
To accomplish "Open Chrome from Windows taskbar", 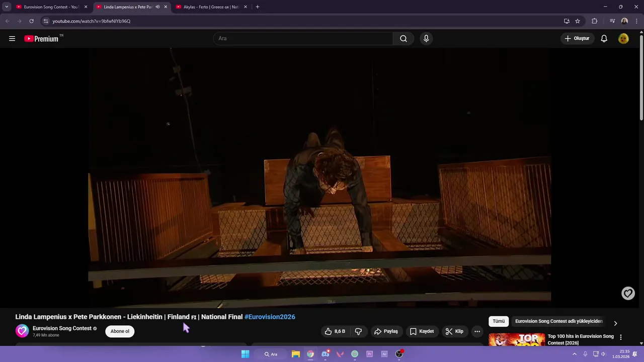I will [310, 354].
